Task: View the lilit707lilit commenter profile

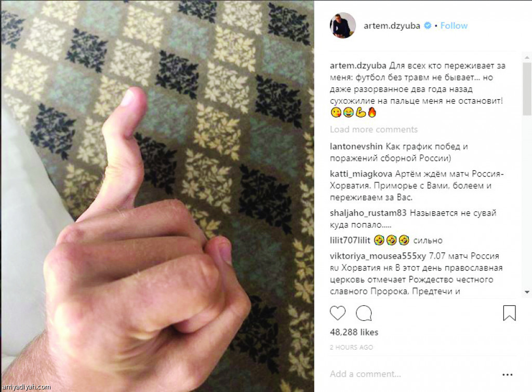Action: coord(350,240)
